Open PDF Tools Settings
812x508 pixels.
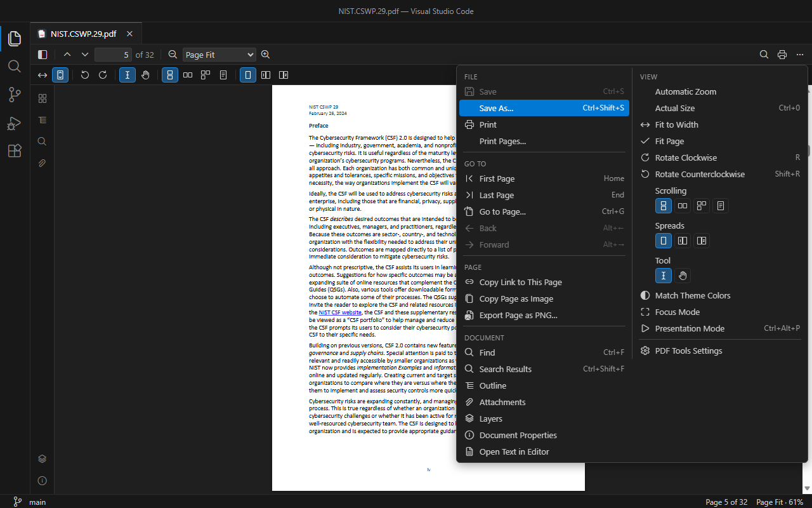point(721,351)
